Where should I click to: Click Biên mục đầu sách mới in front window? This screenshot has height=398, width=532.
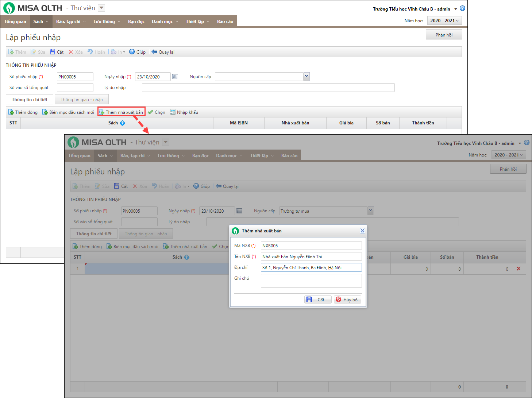click(x=132, y=247)
